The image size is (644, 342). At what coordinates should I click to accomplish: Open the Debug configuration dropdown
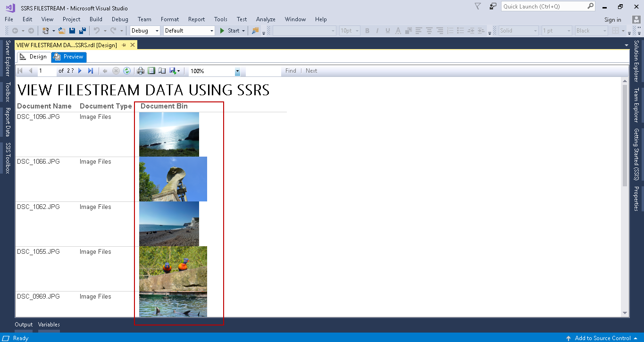pos(145,31)
